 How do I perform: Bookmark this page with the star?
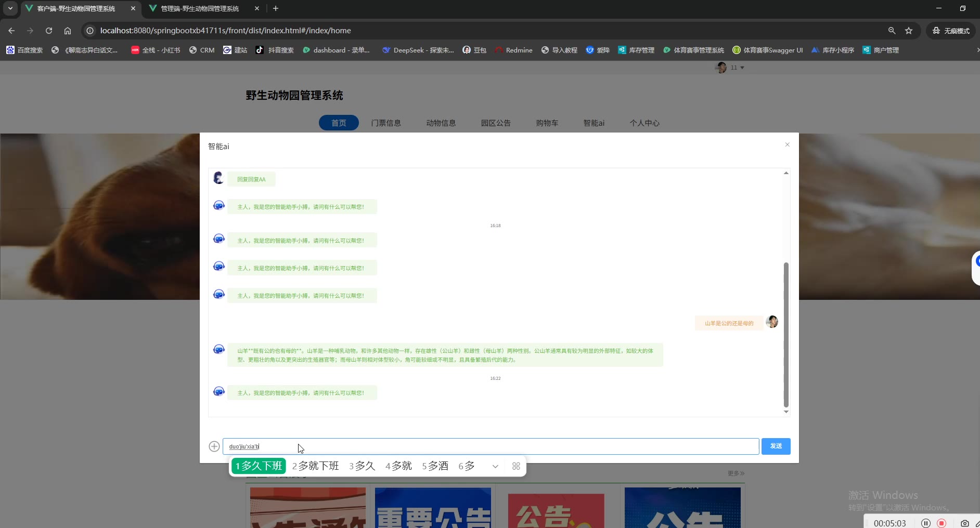click(x=909, y=31)
